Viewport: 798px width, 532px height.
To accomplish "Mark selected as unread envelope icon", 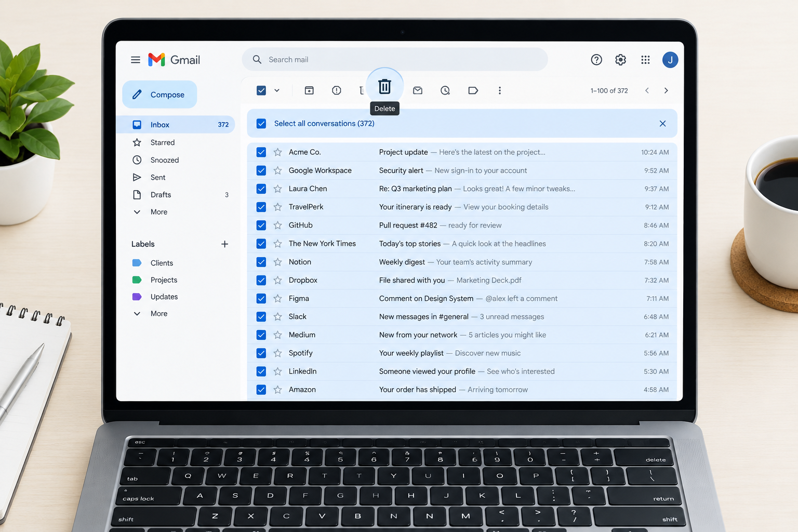I will 418,90.
